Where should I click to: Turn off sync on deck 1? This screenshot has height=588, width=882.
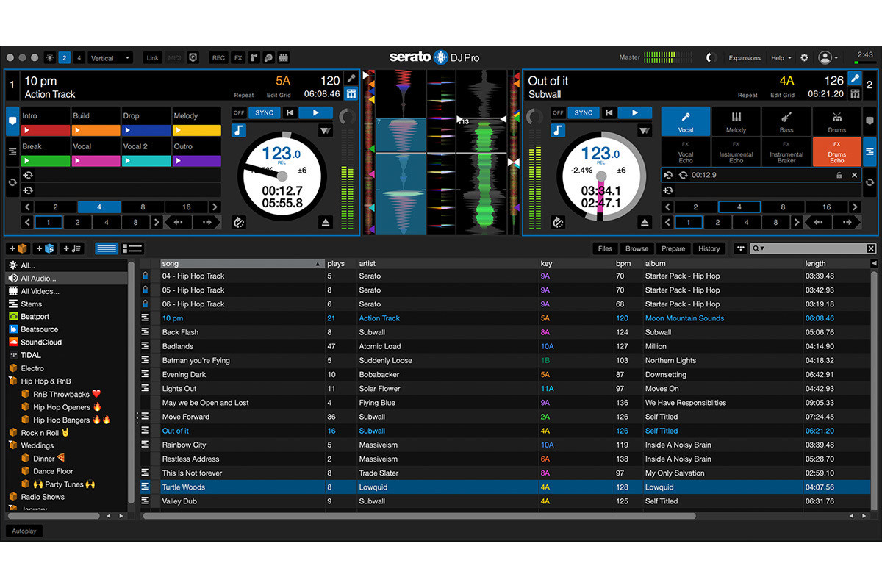coord(239,112)
